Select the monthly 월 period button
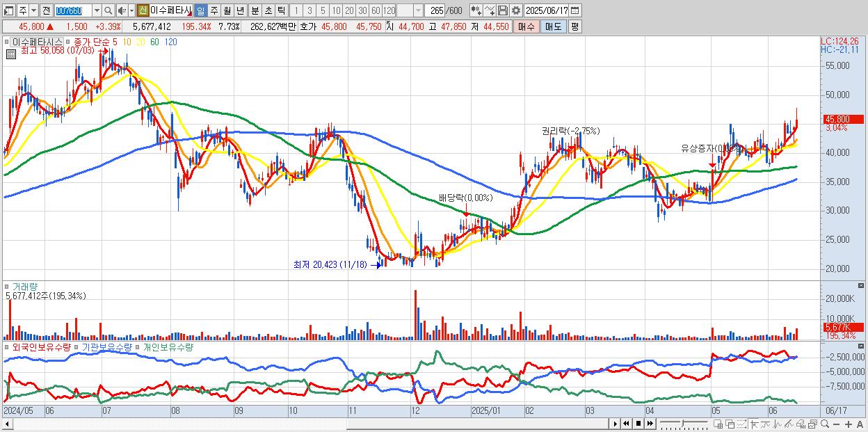 [227, 10]
